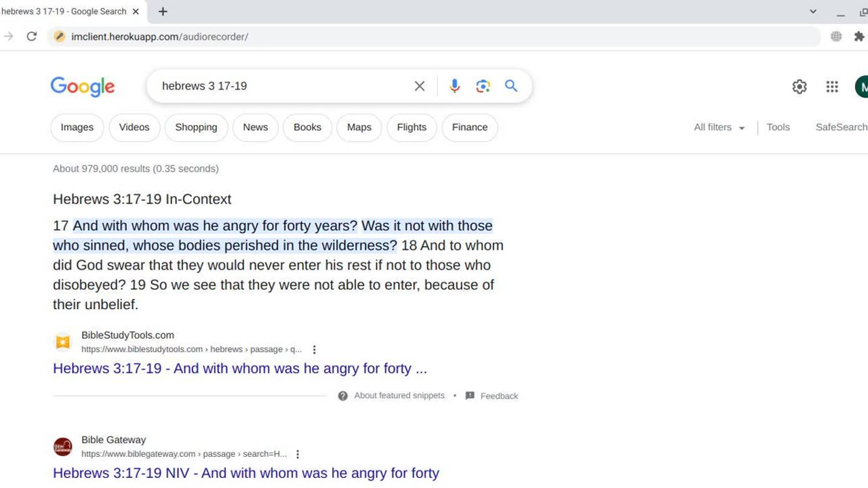
Task: Click the Hebrews 3:17-19 In-Context heading
Action: (x=142, y=199)
